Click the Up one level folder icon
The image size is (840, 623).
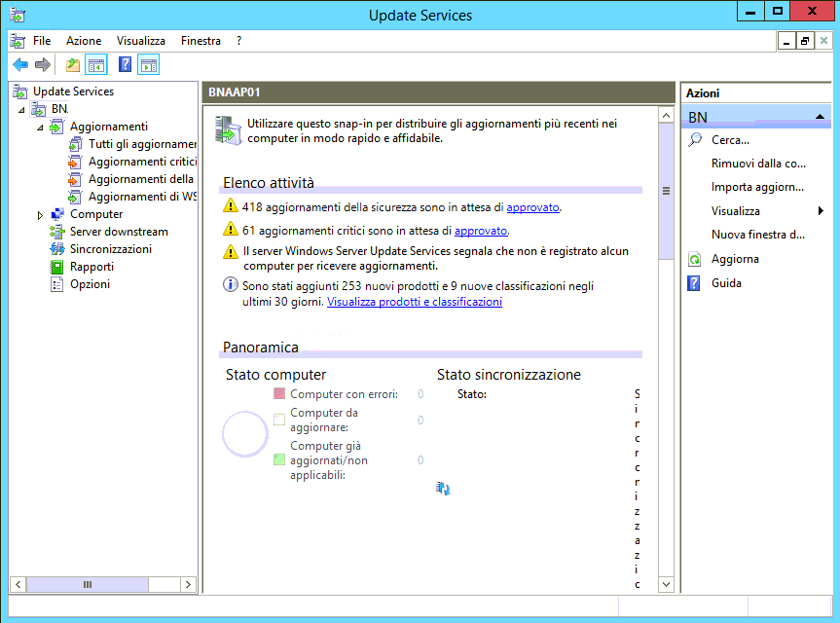(72, 65)
